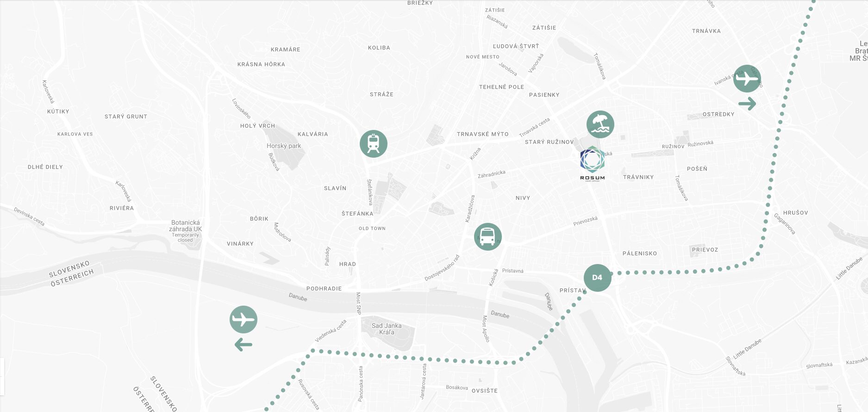Screen dimensions: 868x412
Task: Click the TRNÁVKA district label
Action: coord(706,31)
